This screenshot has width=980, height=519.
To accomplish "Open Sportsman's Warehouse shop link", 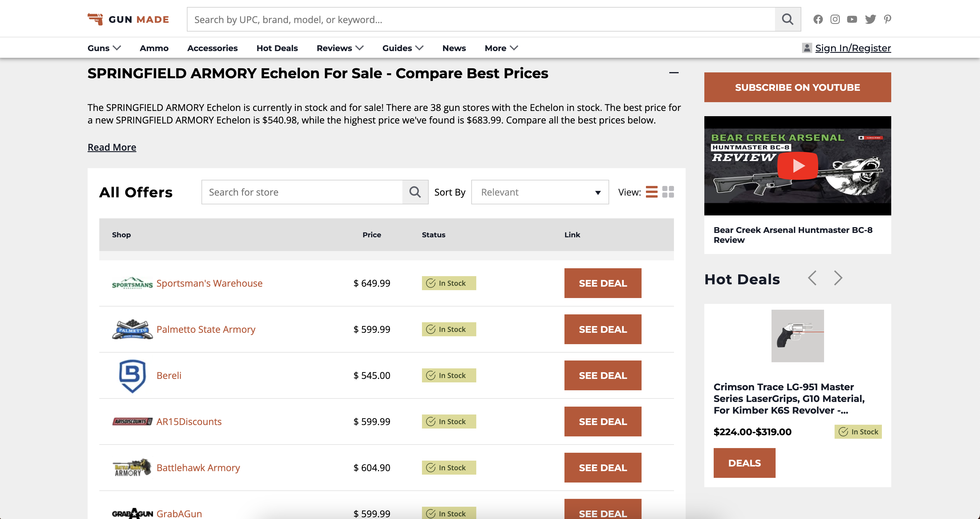I will pos(209,283).
